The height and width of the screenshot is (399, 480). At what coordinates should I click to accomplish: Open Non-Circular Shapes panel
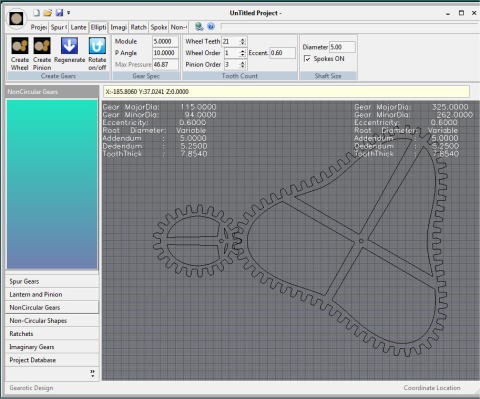point(52,321)
